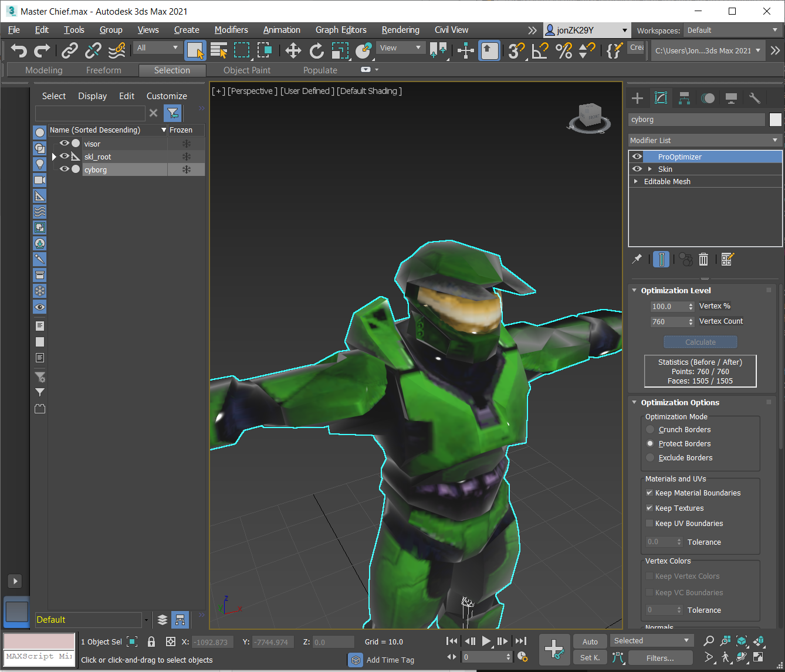This screenshot has width=785, height=672.
Task: Activate Select and Link tool
Action: [70, 51]
